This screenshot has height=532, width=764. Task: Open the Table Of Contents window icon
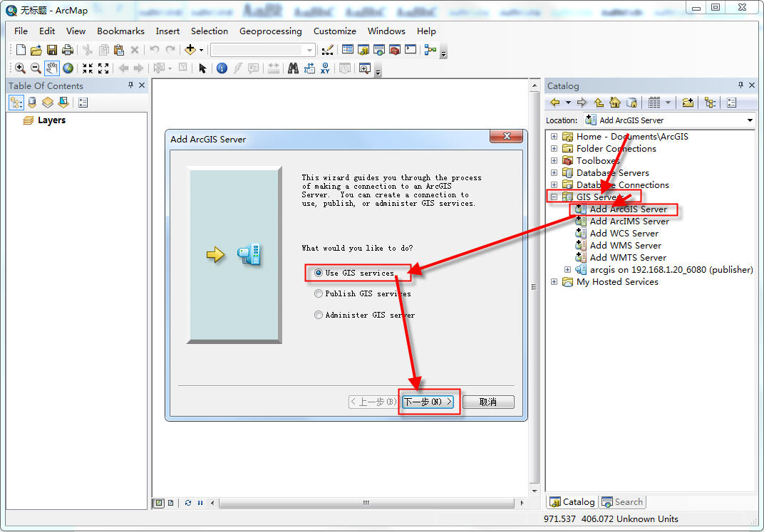pyautogui.click(x=347, y=50)
